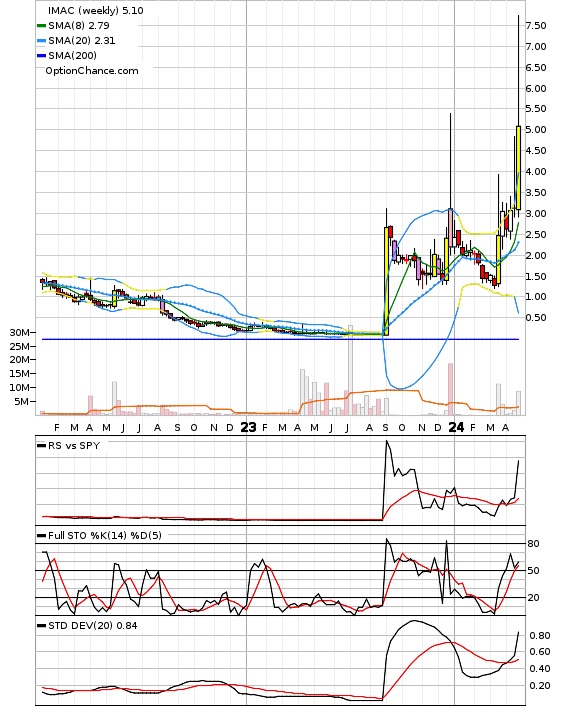The image size is (566, 706).
Task: Click the black Full STO legend marker
Action: [41, 536]
